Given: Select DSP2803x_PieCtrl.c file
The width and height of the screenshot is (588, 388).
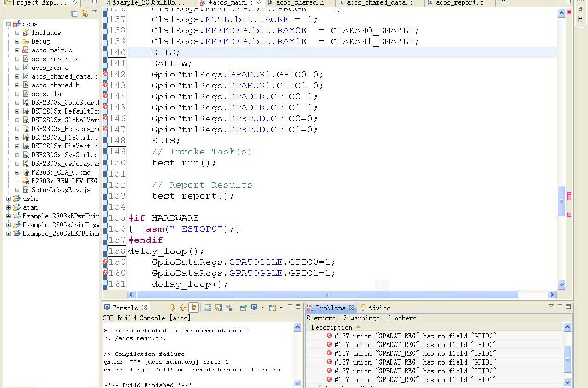Looking at the screenshot, I should pos(64,137).
